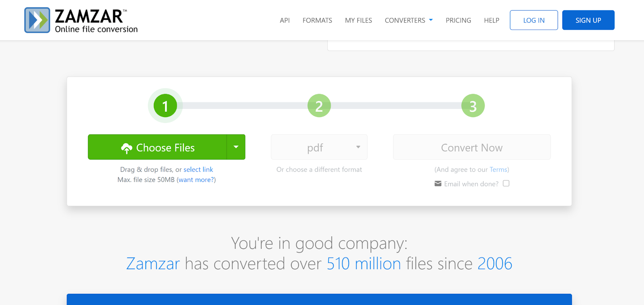This screenshot has width=644, height=305.
Task: Follow the select link hyperlink
Action: (x=198, y=170)
